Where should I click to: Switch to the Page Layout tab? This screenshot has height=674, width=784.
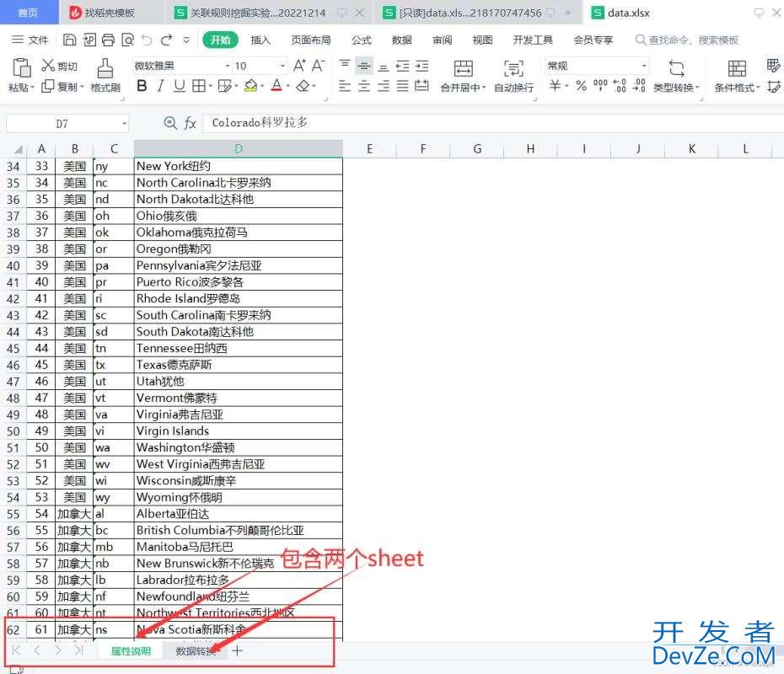pyautogui.click(x=311, y=40)
